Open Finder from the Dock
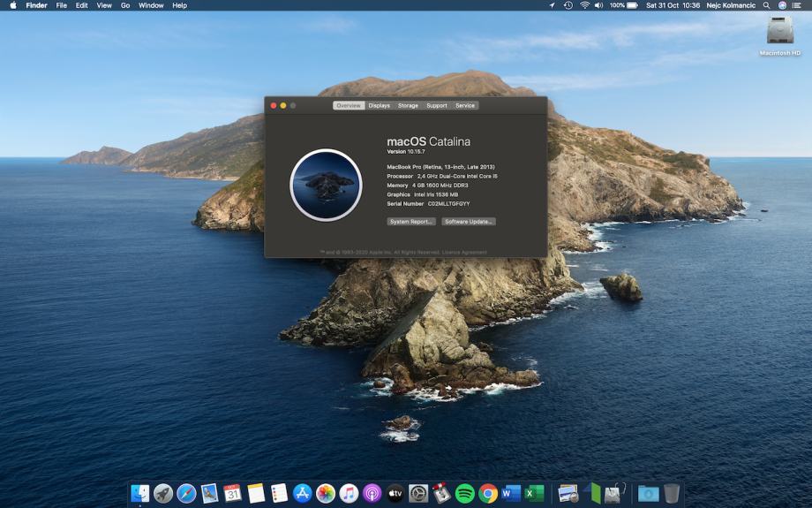 [139, 494]
